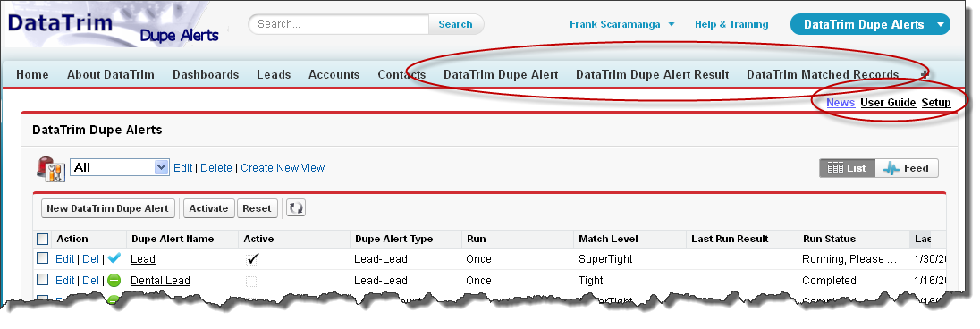Image resolution: width=980 pixels, height=329 pixels.
Task: Tick the checkbox for the Lead row
Action: click(43, 258)
